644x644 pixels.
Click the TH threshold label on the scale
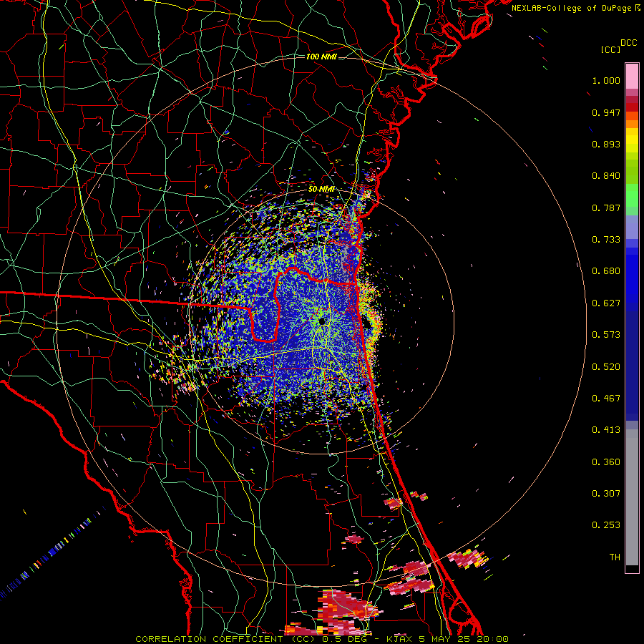(x=615, y=557)
